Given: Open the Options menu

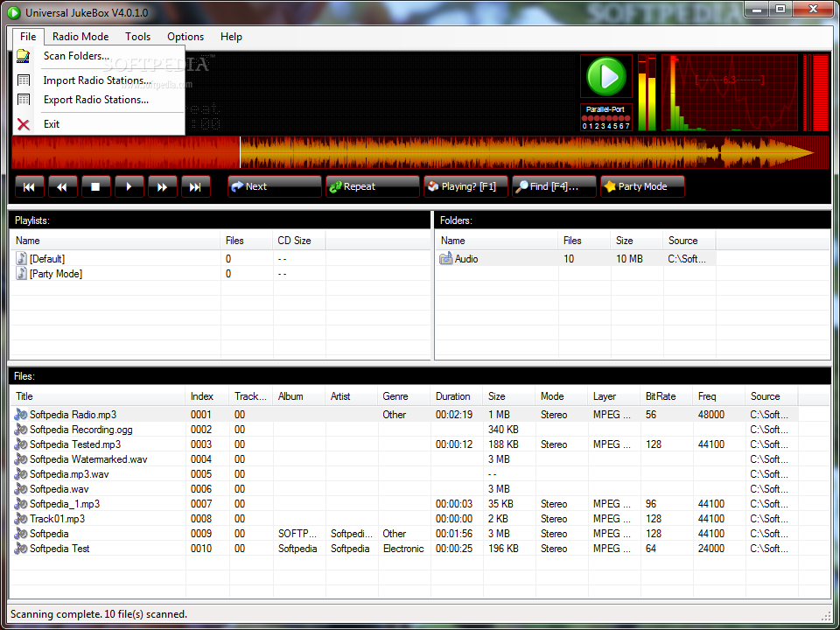Looking at the screenshot, I should (x=185, y=37).
